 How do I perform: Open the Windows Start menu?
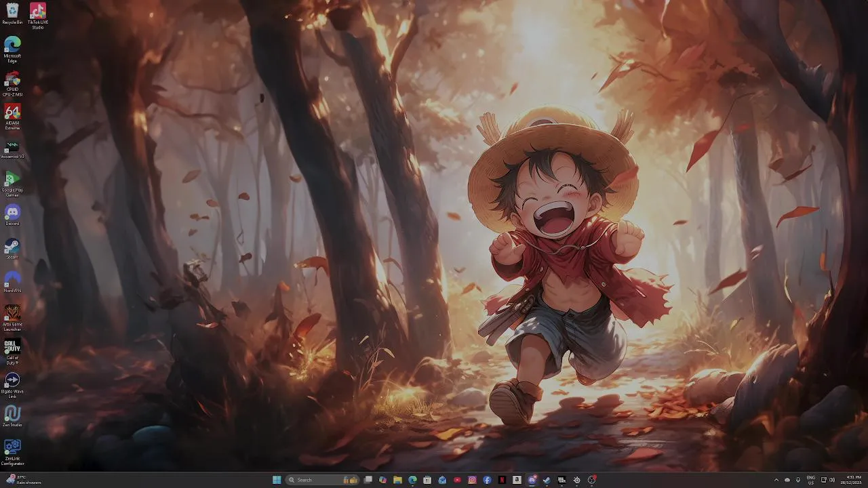pyautogui.click(x=277, y=480)
